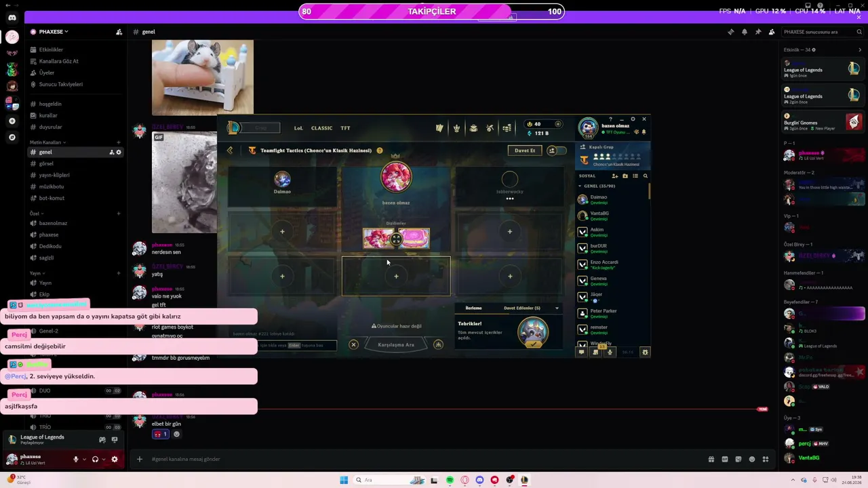The image size is (868, 488).
Task: Open League client crafting hammer icon
Action: [490, 127]
